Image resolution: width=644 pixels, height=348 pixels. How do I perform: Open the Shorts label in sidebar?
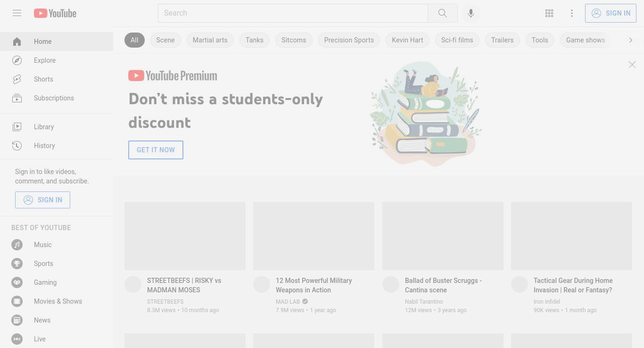pos(43,79)
